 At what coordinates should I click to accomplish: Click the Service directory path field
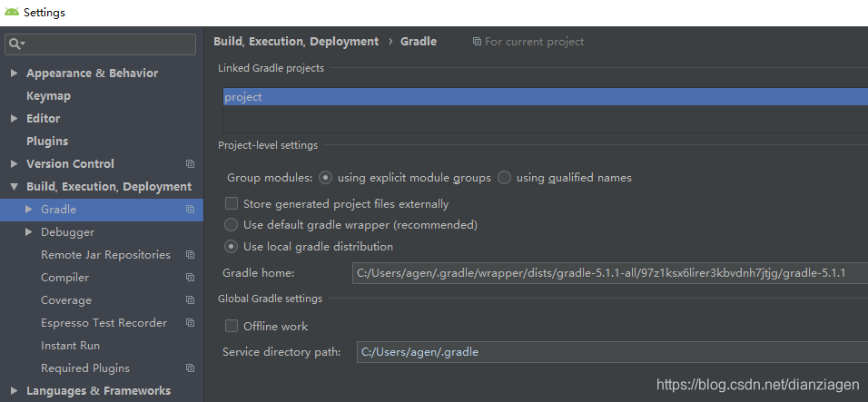click(x=612, y=352)
